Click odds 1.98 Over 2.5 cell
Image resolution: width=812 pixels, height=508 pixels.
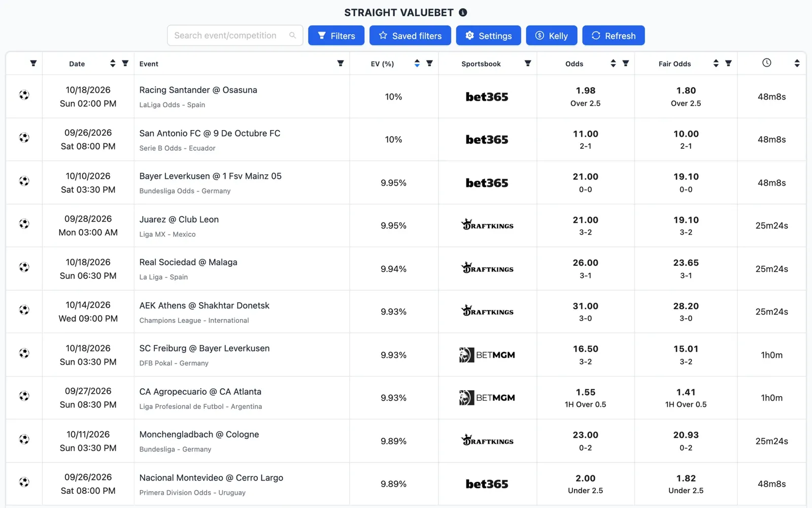coord(586,97)
